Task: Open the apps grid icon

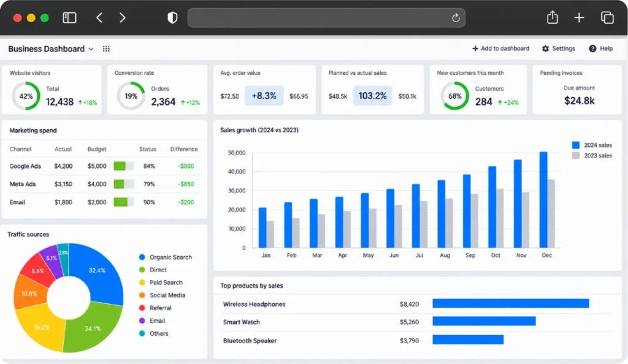Action: tap(106, 49)
